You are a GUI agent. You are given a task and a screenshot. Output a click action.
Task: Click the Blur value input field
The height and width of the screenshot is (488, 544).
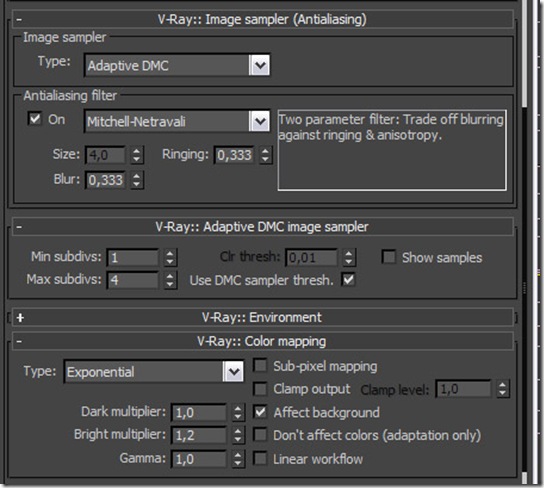pyautogui.click(x=105, y=180)
